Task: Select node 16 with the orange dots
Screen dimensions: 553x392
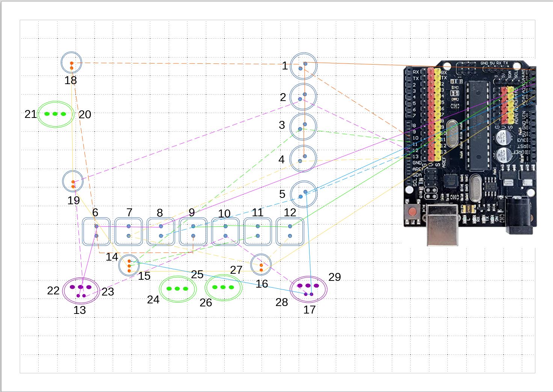Action: click(261, 265)
